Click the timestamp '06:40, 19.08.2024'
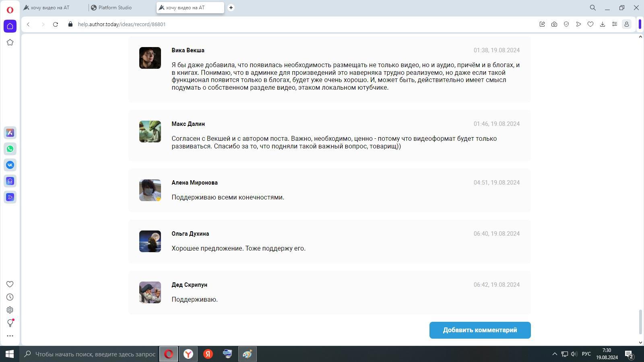The width and height of the screenshot is (644, 362). (497, 234)
